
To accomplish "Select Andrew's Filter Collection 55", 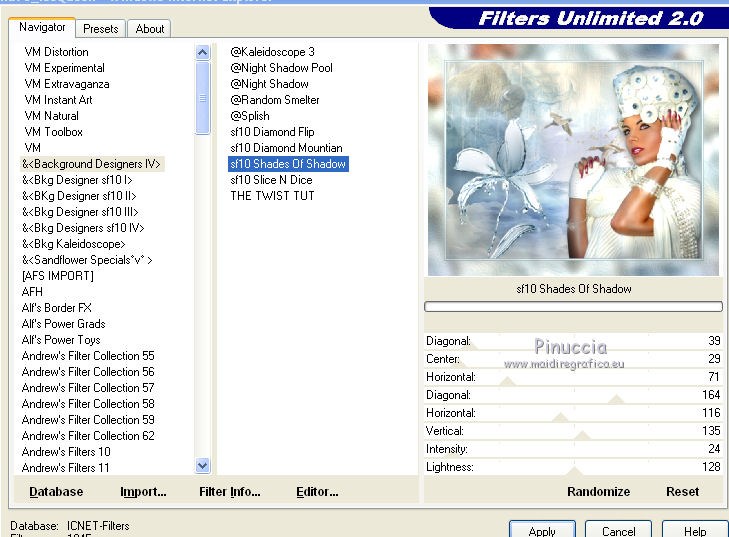I will [88, 356].
